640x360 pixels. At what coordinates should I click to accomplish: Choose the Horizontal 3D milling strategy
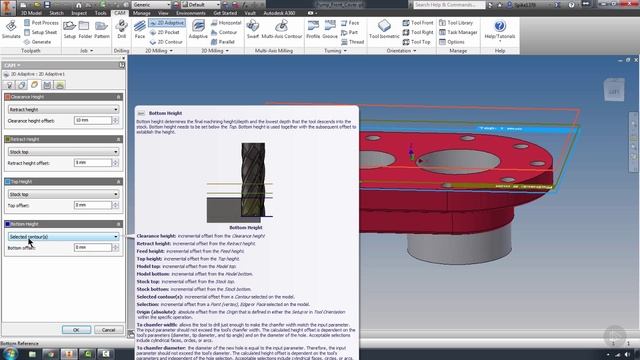[226, 23]
